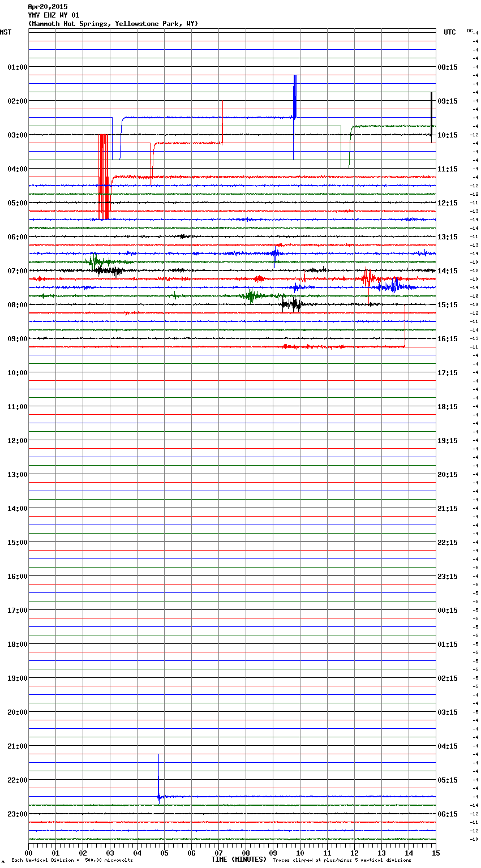Click the 09:15 UTC time label
481x868 pixels.
[448, 101]
